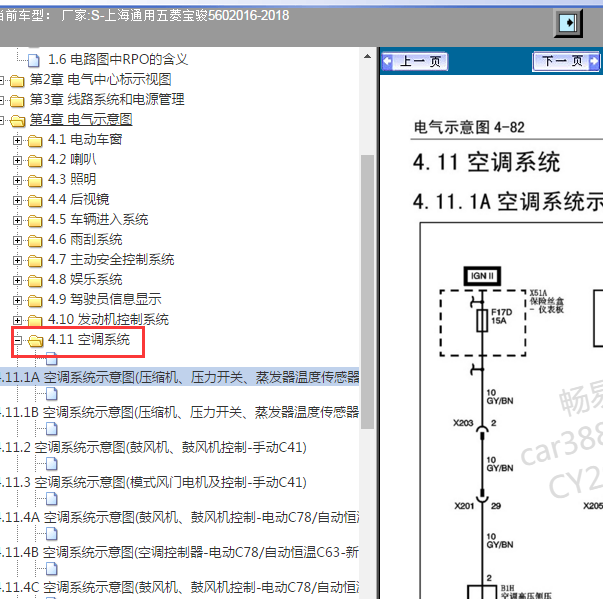Open folder 第2章 电气中心标示视图
603x599 pixels.
point(100,79)
